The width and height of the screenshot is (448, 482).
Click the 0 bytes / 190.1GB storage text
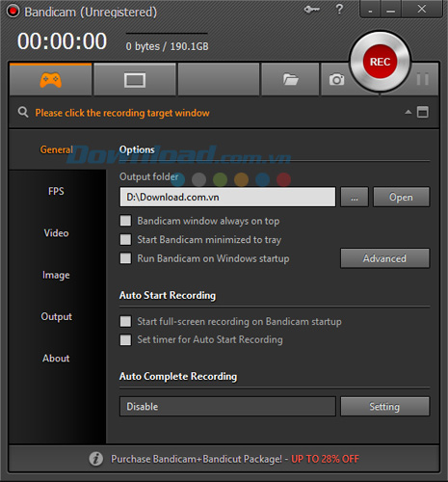point(167,46)
